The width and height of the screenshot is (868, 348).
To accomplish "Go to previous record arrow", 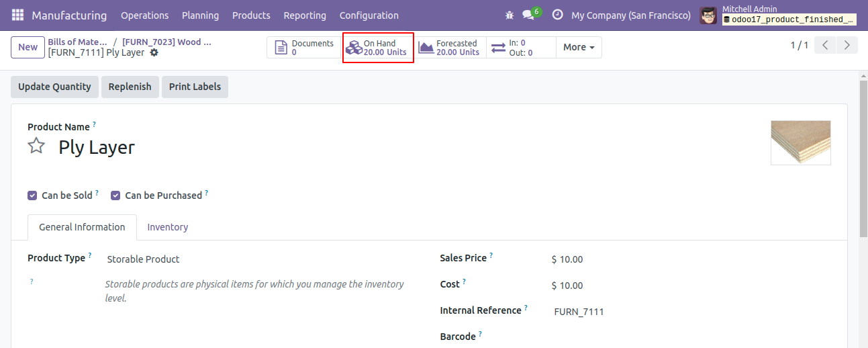I will pyautogui.click(x=825, y=46).
